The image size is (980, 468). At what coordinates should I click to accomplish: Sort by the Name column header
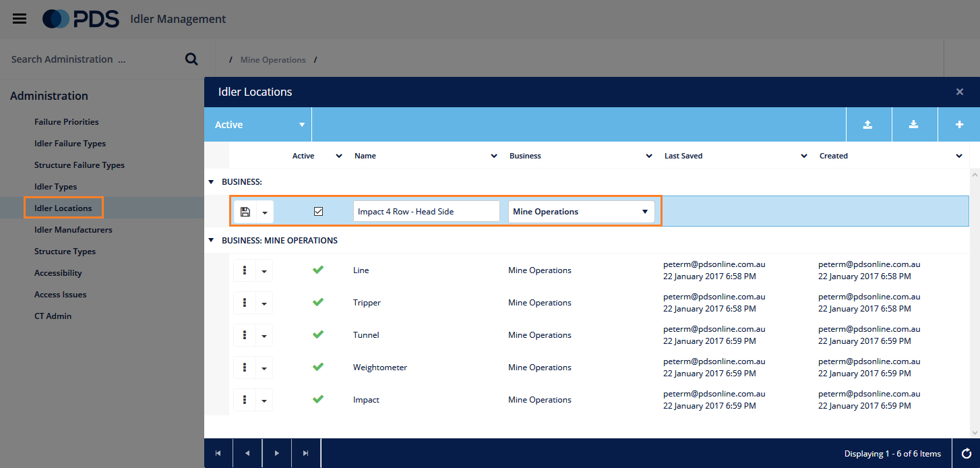tap(365, 156)
